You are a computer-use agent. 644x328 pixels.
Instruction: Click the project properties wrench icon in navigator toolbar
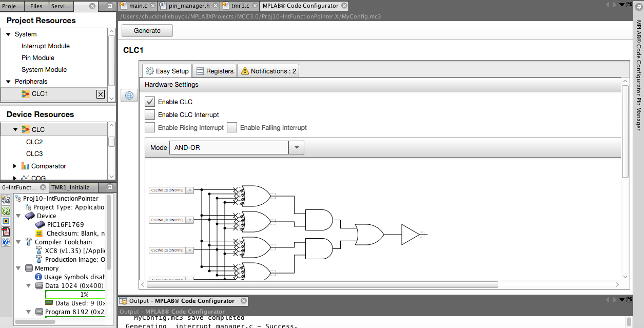[x=6, y=199]
